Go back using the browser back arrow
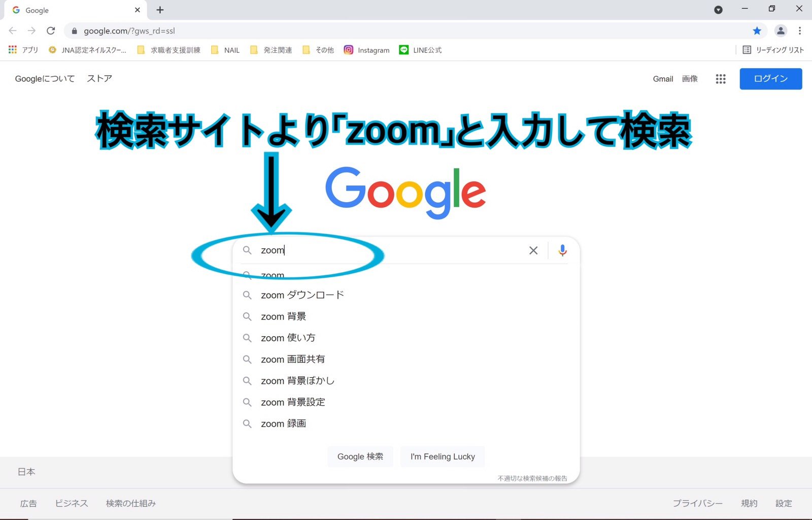 13,31
